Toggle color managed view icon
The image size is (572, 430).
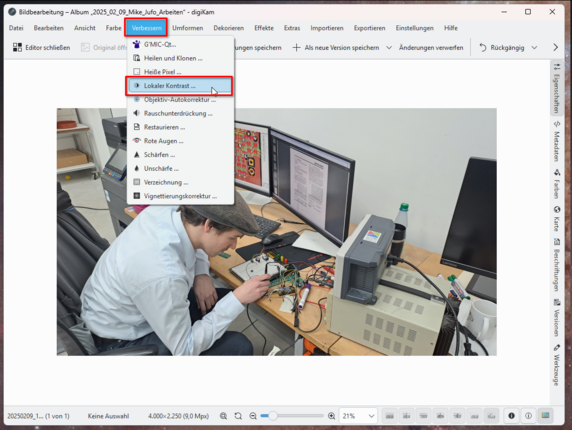[x=545, y=416]
